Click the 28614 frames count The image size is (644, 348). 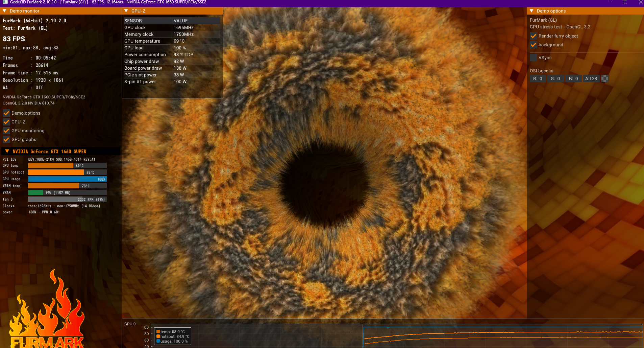pyautogui.click(x=42, y=65)
